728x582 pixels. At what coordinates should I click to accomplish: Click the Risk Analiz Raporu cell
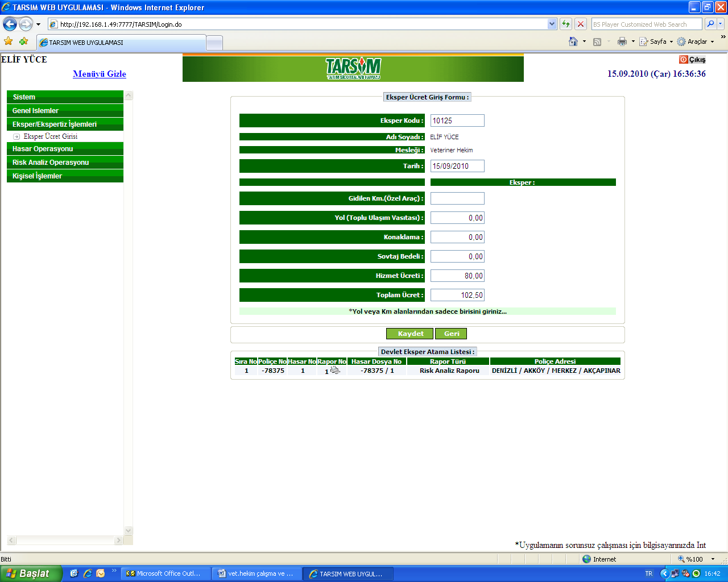[x=449, y=371]
